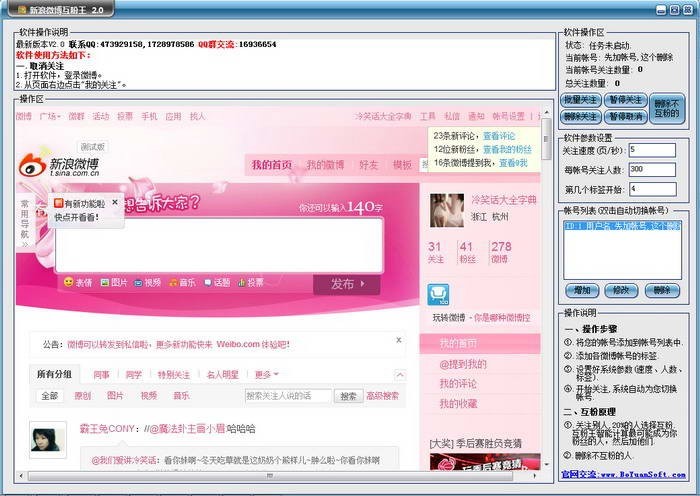The width and height of the screenshot is (700, 496).
Task: Select the 特别关注 group tab
Action: click(x=174, y=375)
